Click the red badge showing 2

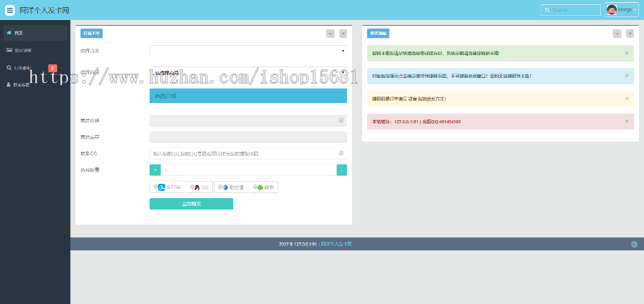pyautogui.click(x=52, y=68)
